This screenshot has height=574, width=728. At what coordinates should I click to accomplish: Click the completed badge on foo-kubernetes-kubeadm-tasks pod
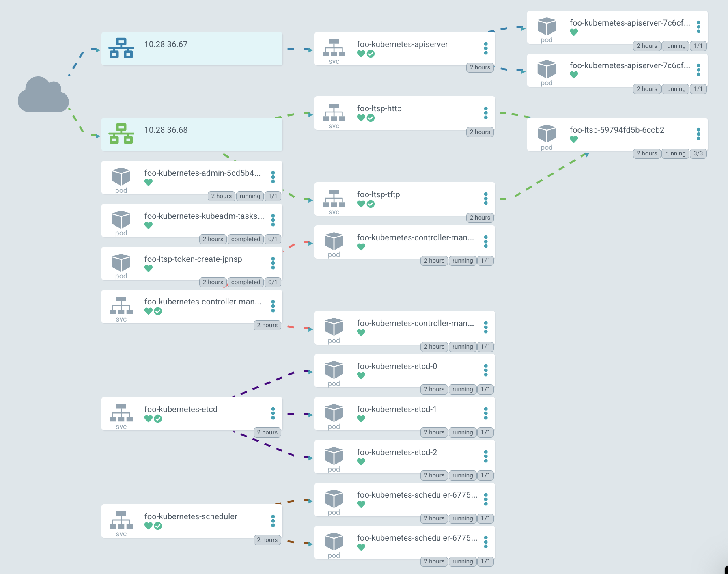[x=245, y=239]
